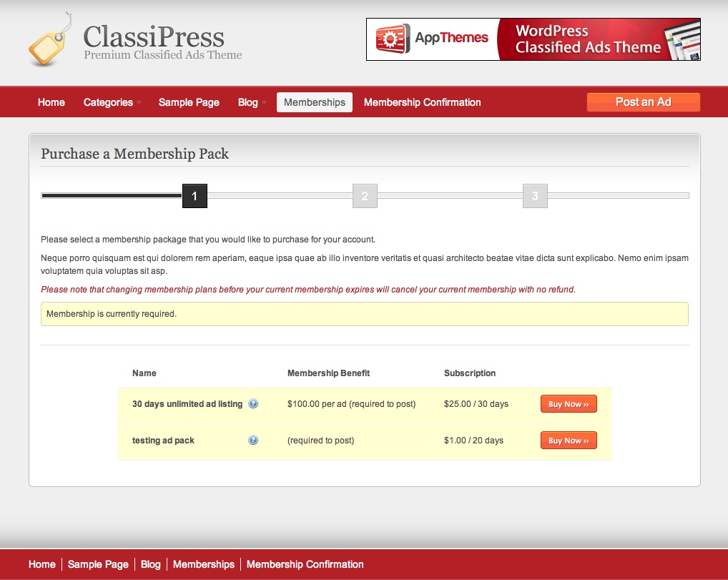
Task: Open Sample Page in top navigation
Action: pos(189,102)
